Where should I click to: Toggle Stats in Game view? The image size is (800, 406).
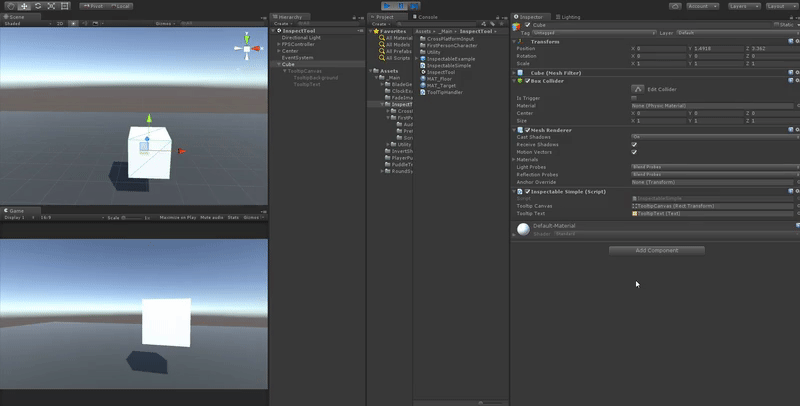(x=233, y=218)
